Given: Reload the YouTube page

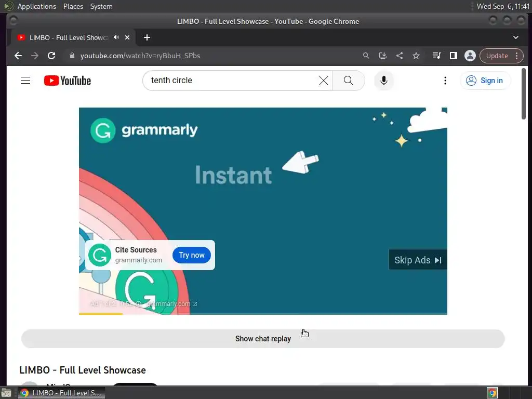Looking at the screenshot, I should (51, 56).
